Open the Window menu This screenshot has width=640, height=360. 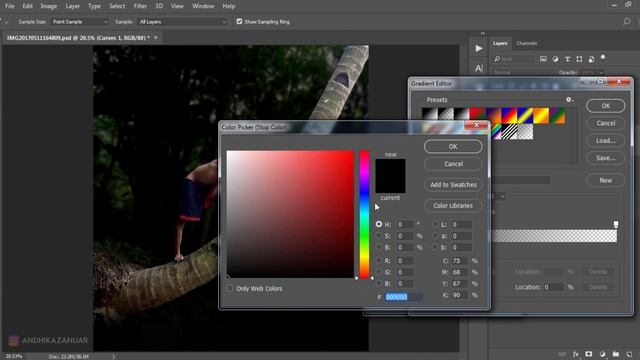pyautogui.click(x=203, y=6)
